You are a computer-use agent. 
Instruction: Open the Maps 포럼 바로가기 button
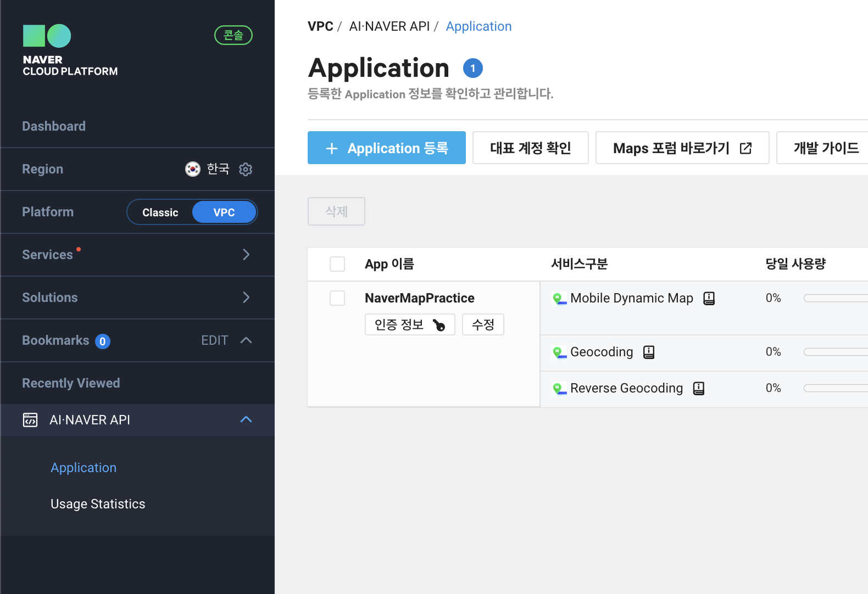(x=682, y=148)
